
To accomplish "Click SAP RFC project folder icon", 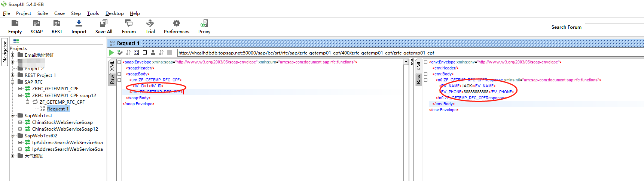I will click(x=20, y=82).
